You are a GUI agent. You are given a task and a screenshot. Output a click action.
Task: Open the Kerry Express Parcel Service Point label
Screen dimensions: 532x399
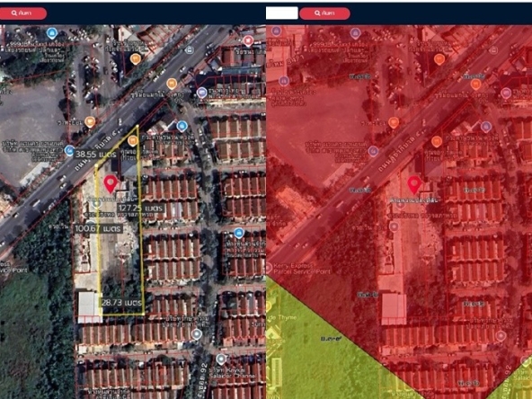297,269
